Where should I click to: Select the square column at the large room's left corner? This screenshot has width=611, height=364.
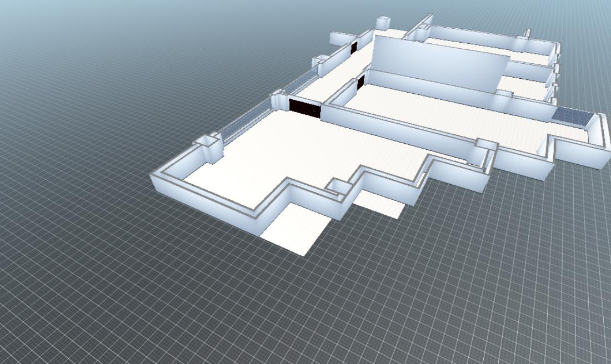coord(209,148)
